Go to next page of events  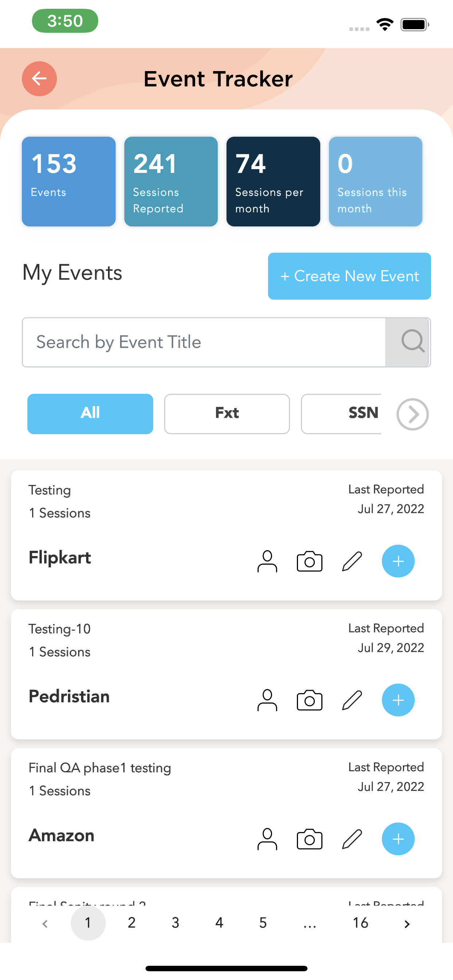coord(407,924)
